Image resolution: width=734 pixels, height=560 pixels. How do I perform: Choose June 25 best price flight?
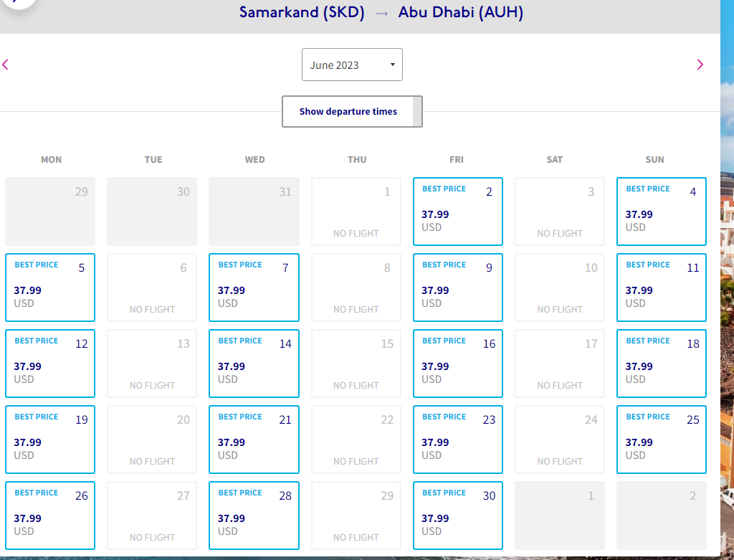tap(661, 440)
